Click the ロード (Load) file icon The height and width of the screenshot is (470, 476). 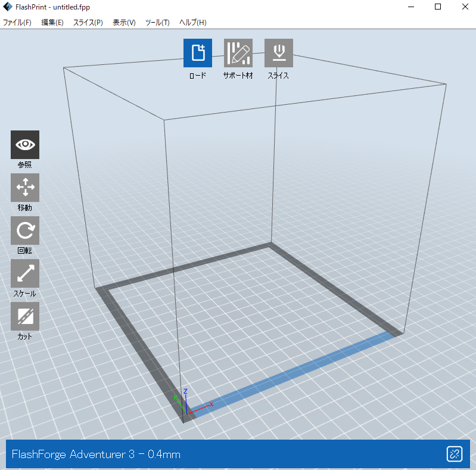coord(198,53)
